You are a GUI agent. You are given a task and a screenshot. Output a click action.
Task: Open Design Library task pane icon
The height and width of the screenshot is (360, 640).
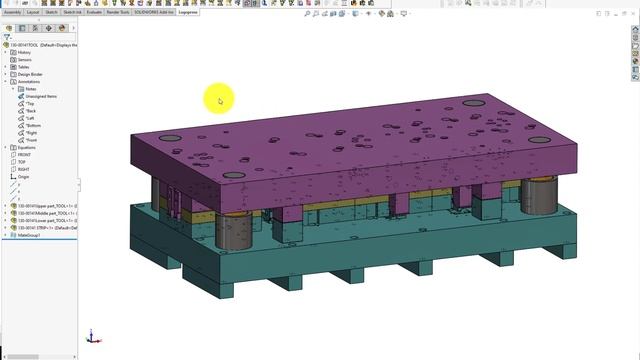click(x=635, y=38)
